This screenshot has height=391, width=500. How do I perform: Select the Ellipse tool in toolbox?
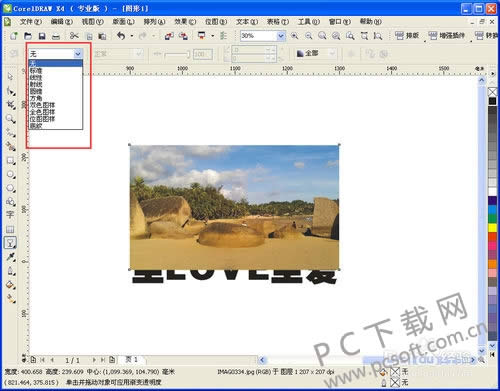[x=10, y=174]
